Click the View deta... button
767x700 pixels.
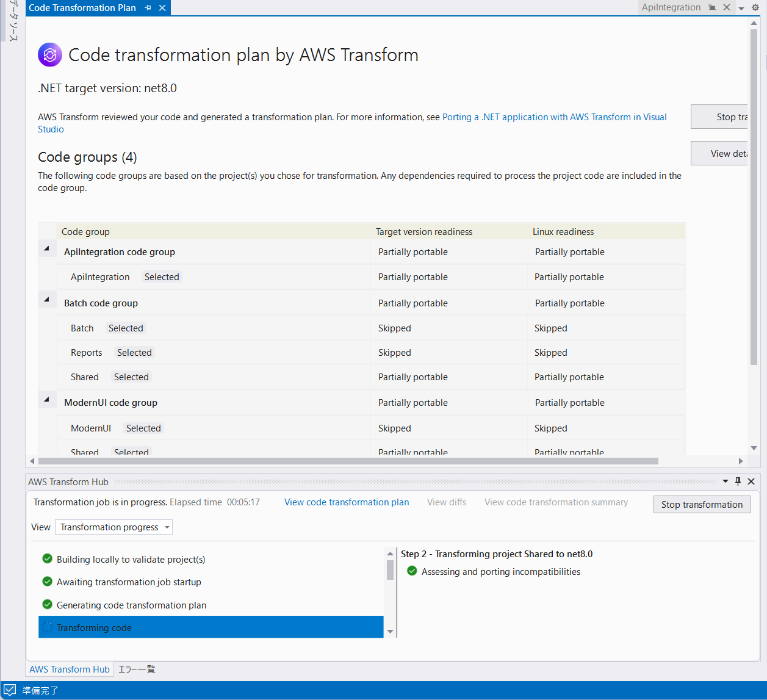click(719, 153)
